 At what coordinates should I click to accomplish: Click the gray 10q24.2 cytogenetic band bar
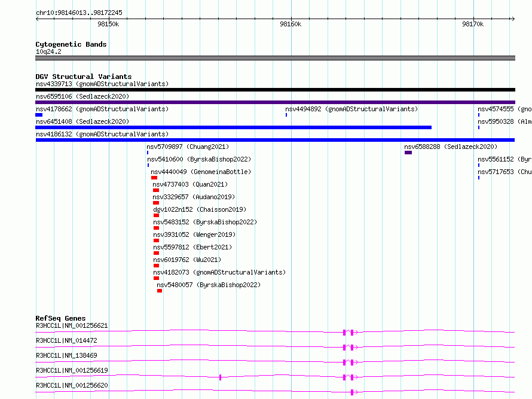(x=275, y=58)
